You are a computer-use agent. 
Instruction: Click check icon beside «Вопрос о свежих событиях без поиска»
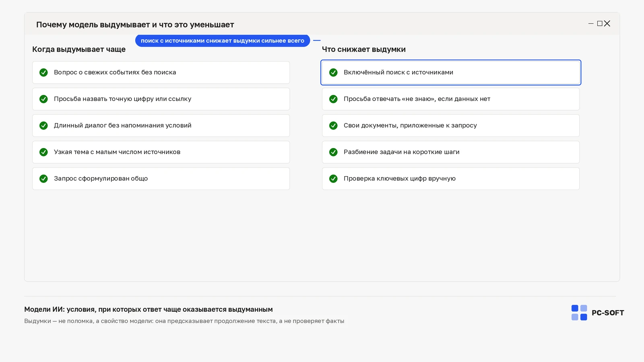coord(43,72)
